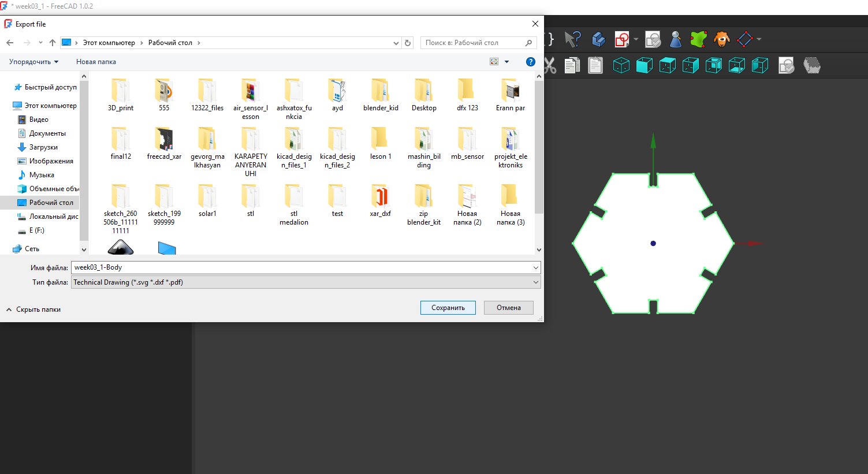Set the isometric view cube
Image resolution: width=868 pixels, height=474 pixels.
621,65
